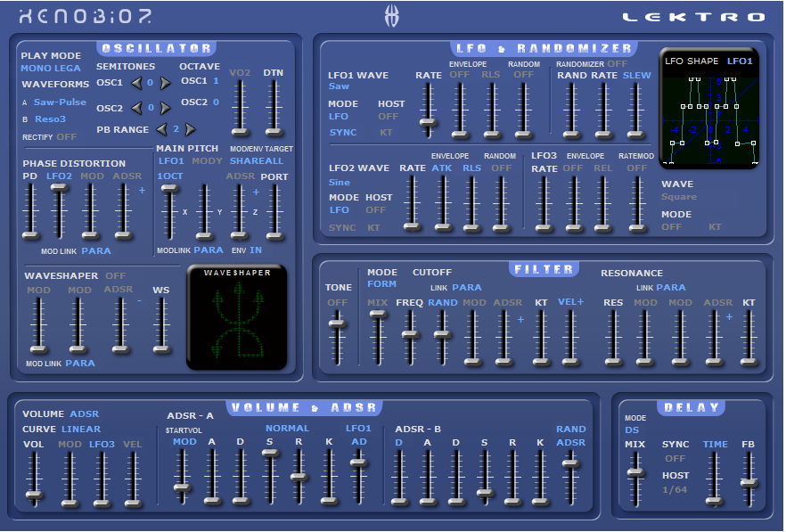Adjust the delay FB feedback slider
This screenshot has width=786, height=532.
749,483
